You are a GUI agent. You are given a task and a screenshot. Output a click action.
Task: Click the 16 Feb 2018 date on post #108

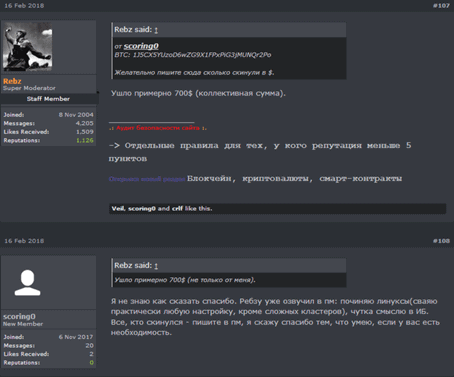click(24, 241)
